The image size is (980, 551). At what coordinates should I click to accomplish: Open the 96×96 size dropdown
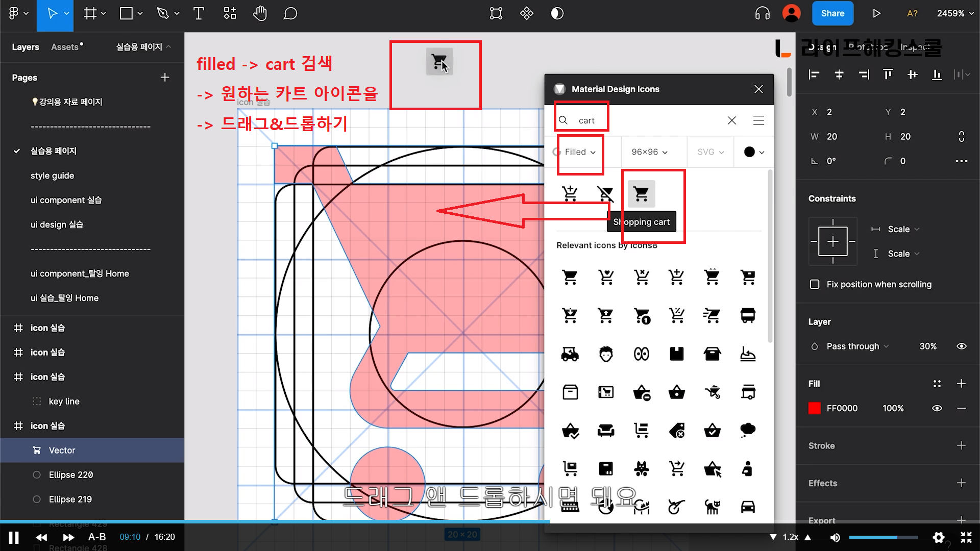point(649,152)
